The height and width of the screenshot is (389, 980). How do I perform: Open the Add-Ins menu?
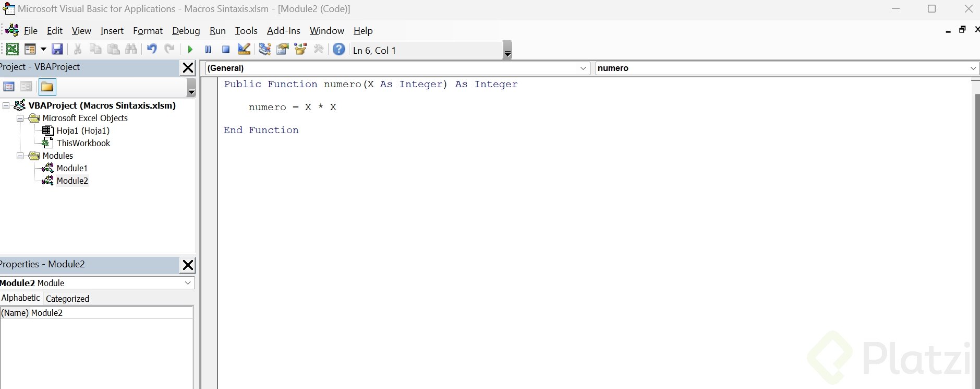[x=284, y=31]
